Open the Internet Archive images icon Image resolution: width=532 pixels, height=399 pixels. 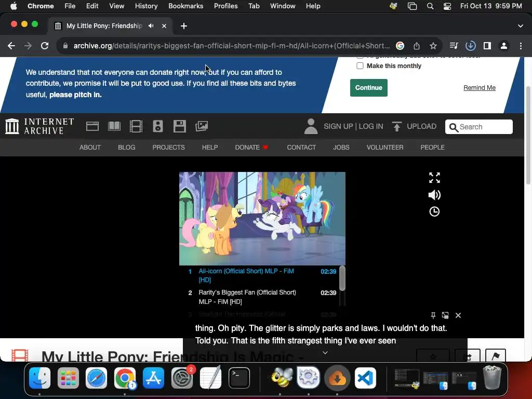pos(202,126)
